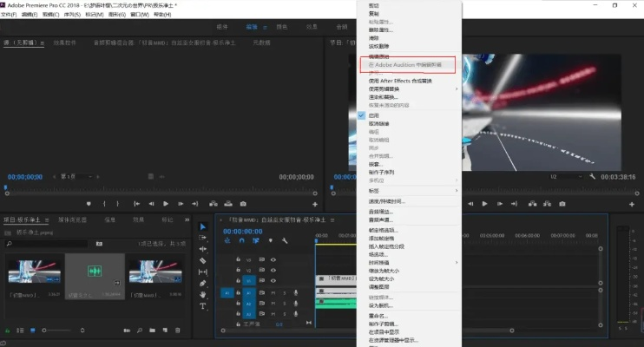
Task: Switch to Media Browser tab
Action: coord(72,219)
